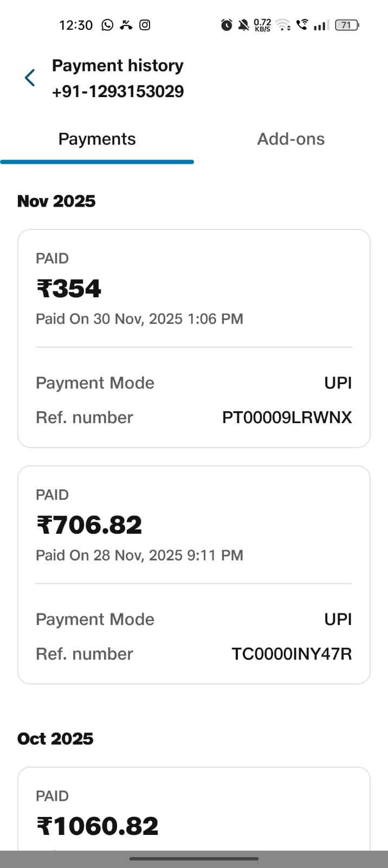This screenshot has height=868, width=388.
Task: Select the Payments tab
Action: tap(97, 139)
